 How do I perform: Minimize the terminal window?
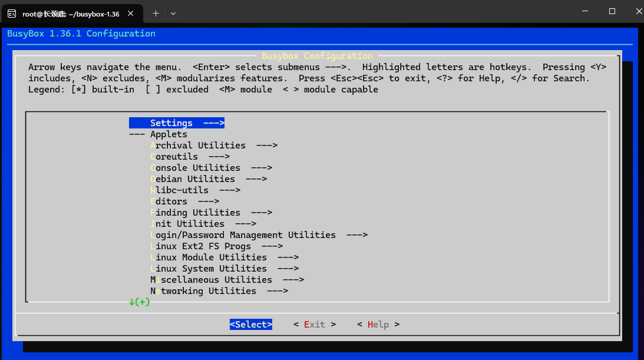(x=584, y=11)
